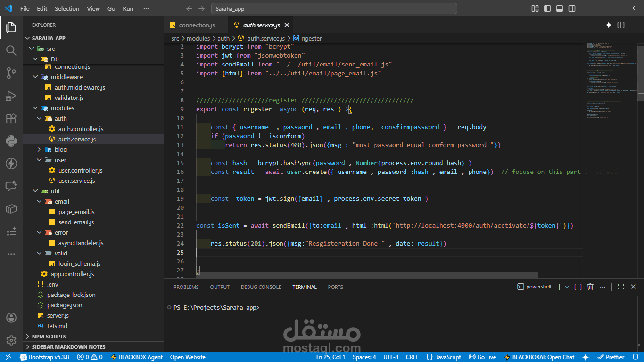The width and height of the screenshot is (644, 362).
Task: Close the terminal panel
Action: coord(633,287)
